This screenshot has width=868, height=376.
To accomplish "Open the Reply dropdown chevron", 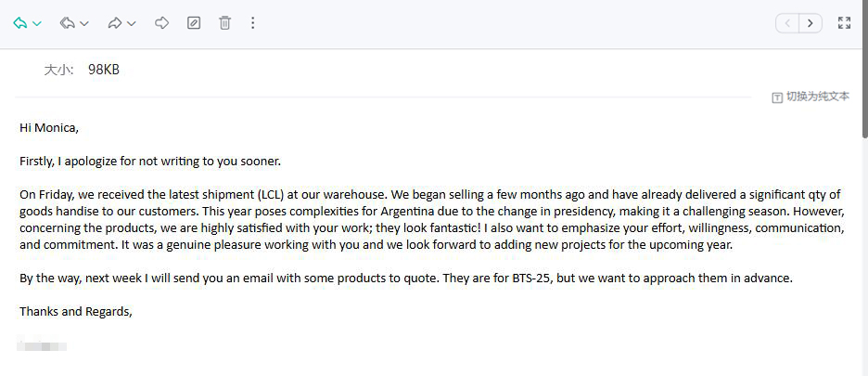I will (x=37, y=24).
